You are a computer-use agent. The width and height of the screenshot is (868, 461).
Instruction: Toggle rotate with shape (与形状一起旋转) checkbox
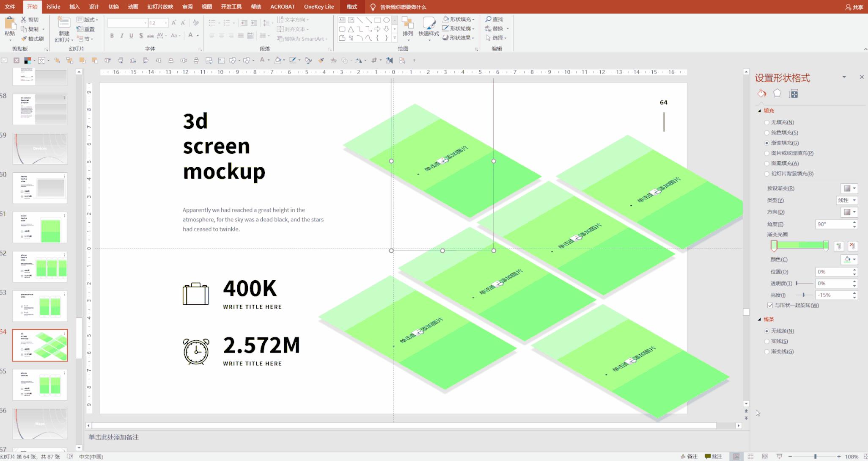point(770,305)
